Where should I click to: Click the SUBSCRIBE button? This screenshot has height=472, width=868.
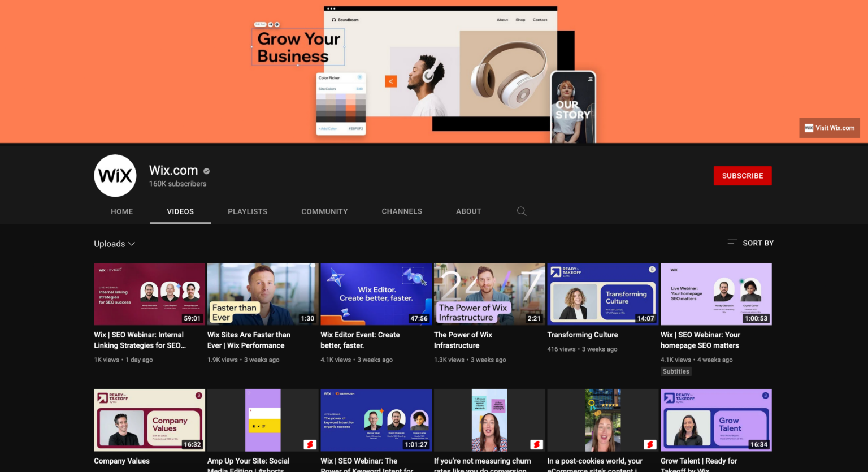pos(743,176)
